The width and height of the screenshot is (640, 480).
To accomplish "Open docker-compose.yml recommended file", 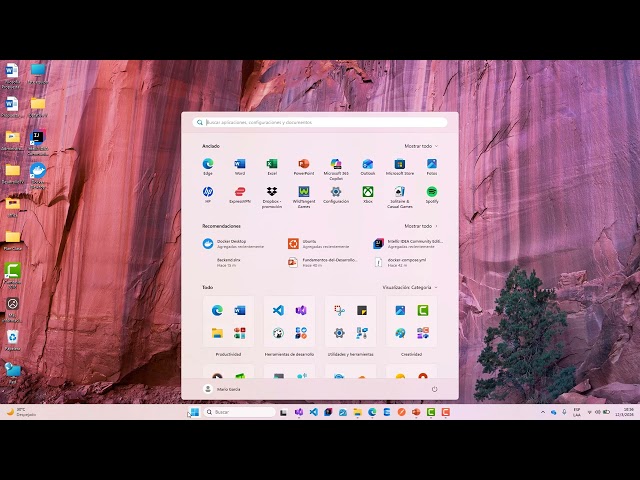I will point(401,262).
